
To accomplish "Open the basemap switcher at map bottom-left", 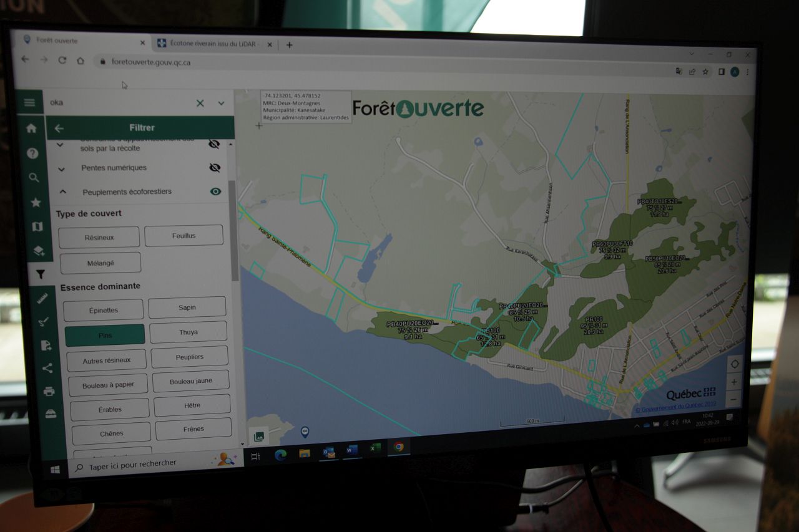I will (x=258, y=436).
